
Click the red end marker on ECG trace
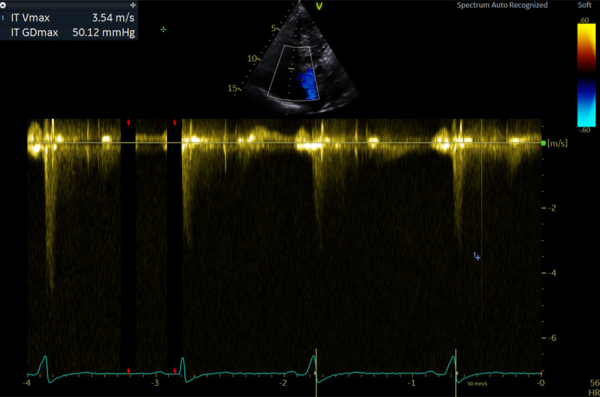[541, 372]
